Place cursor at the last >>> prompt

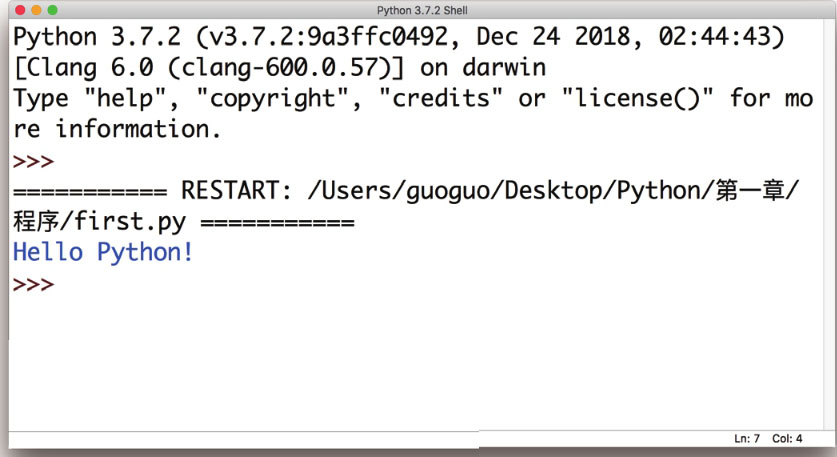click(33, 284)
